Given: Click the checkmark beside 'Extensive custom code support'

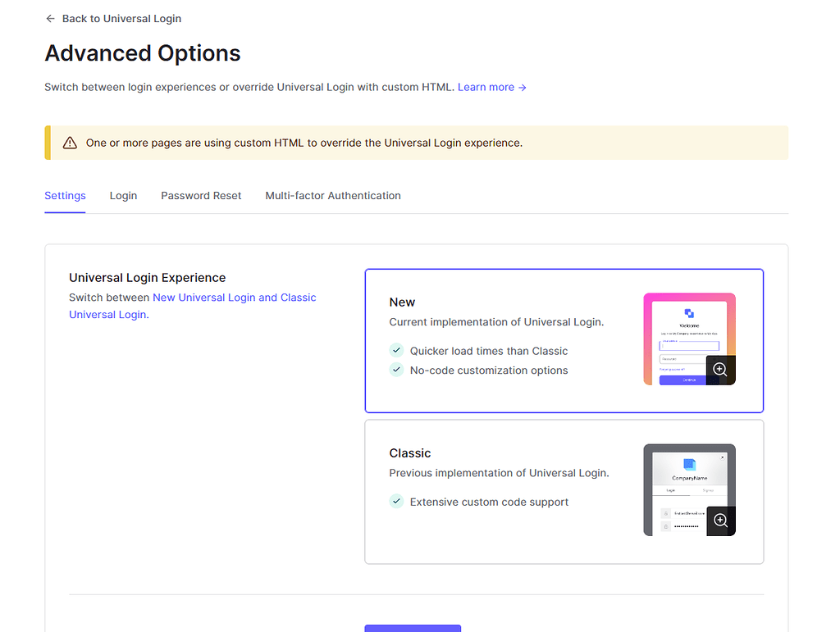Looking at the screenshot, I should click(396, 502).
